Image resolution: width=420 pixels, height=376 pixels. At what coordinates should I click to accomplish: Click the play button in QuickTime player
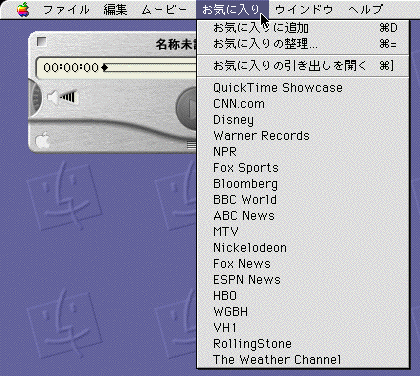coord(187,107)
